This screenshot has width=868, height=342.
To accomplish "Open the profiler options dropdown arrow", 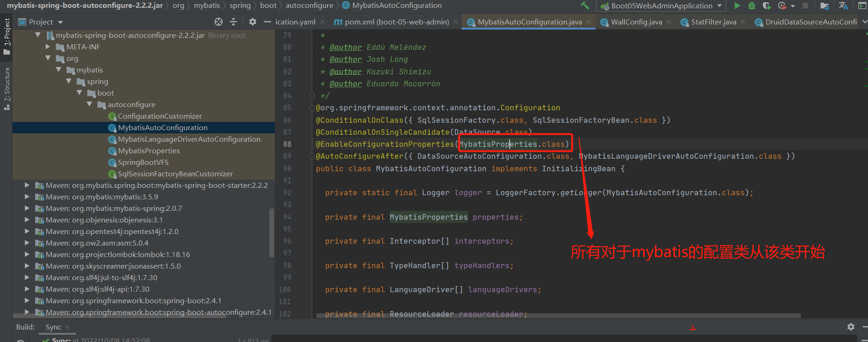I will click(792, 6).
